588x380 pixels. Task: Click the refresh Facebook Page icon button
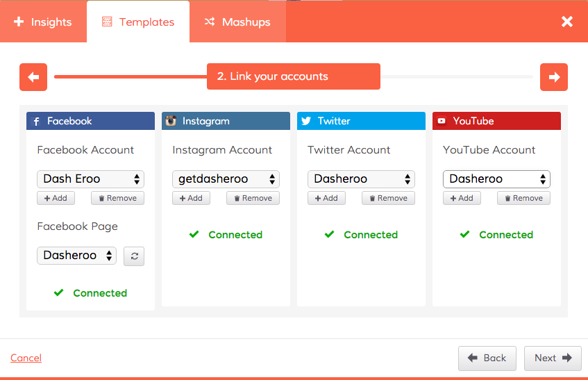click(x=134, y=256)
